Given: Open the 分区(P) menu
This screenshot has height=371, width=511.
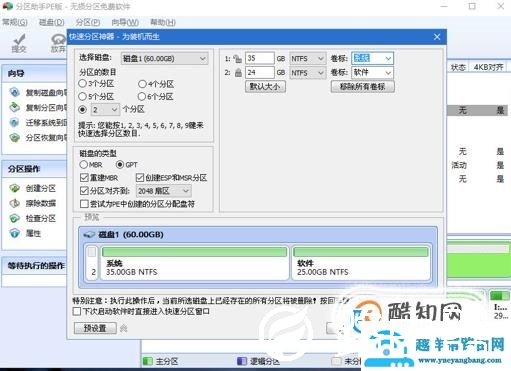Looking at the screenshot, I should click(88, 22).
